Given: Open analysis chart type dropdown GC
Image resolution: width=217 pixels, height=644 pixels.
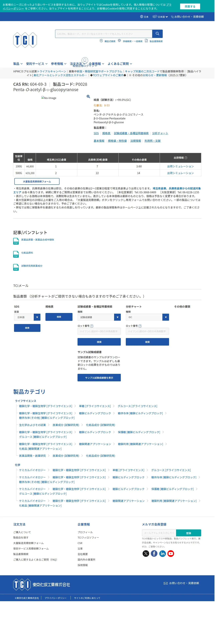Looking at the screenshot, I should coord(147,317).
